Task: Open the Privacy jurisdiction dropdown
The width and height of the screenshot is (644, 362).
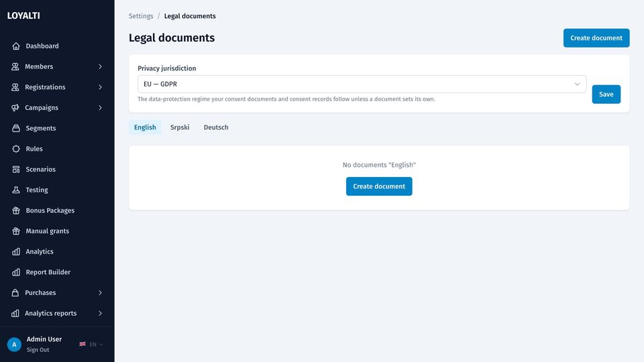Action: pyautogui.click(x=362, y=84)
